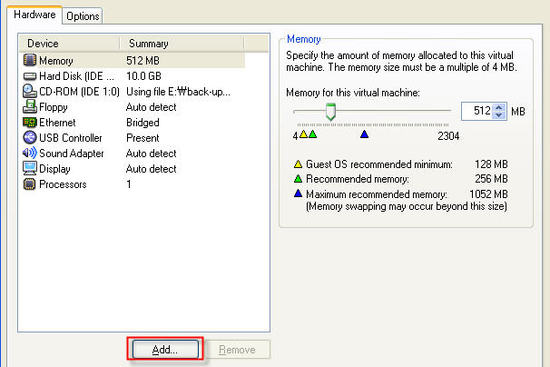The height and width of the screenshot is (367, 550).
Task: Select the Processors row text
Action: pos(63,184)
